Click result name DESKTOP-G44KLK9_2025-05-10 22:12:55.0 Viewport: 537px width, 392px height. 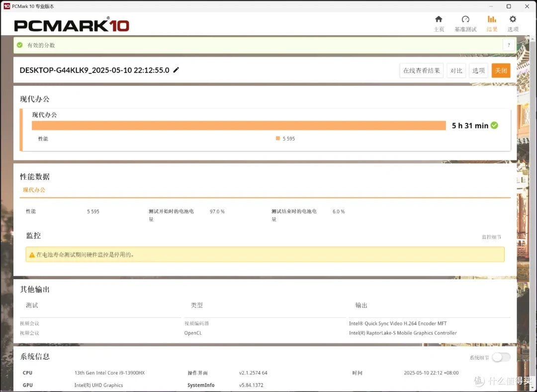[x=94, y=70]
